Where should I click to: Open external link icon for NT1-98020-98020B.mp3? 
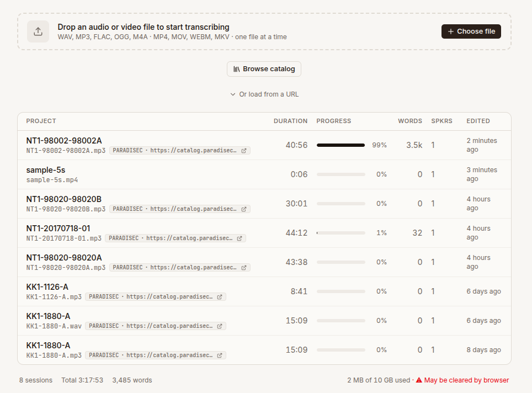[x=243, y=209]
